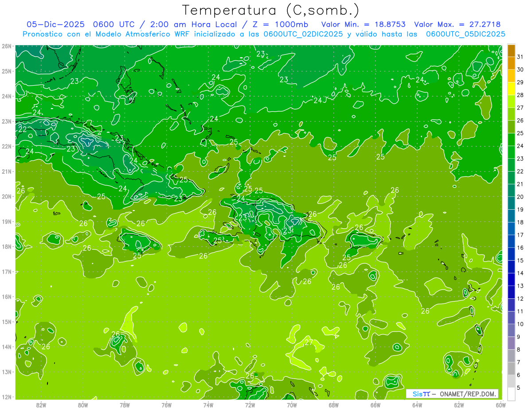Click the 13N latitude axis label
The width and height of the screenshot is (532, 411).
click(6, 372)
